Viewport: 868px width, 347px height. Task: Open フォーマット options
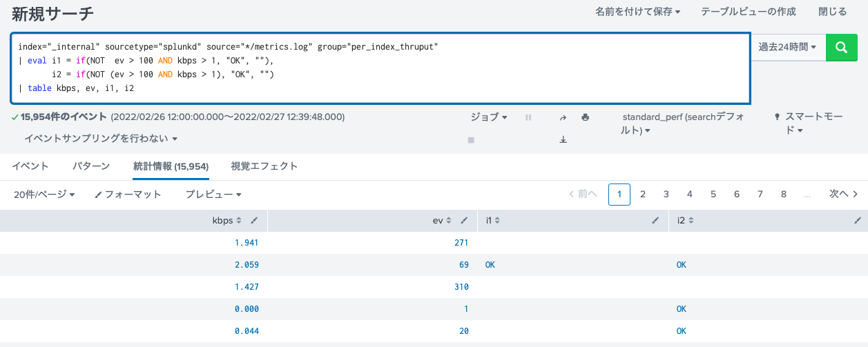pos(128,195)
